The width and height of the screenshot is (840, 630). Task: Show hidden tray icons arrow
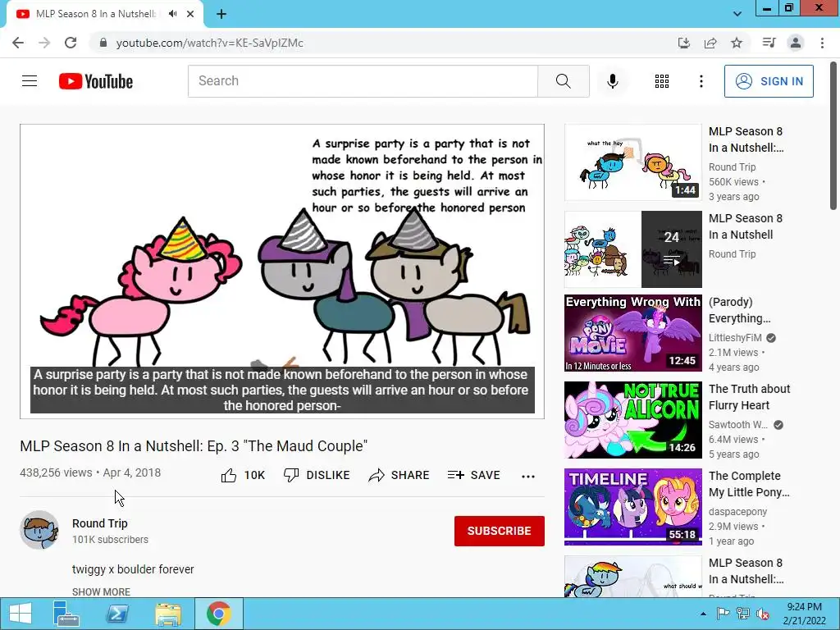tap(703, 614)
